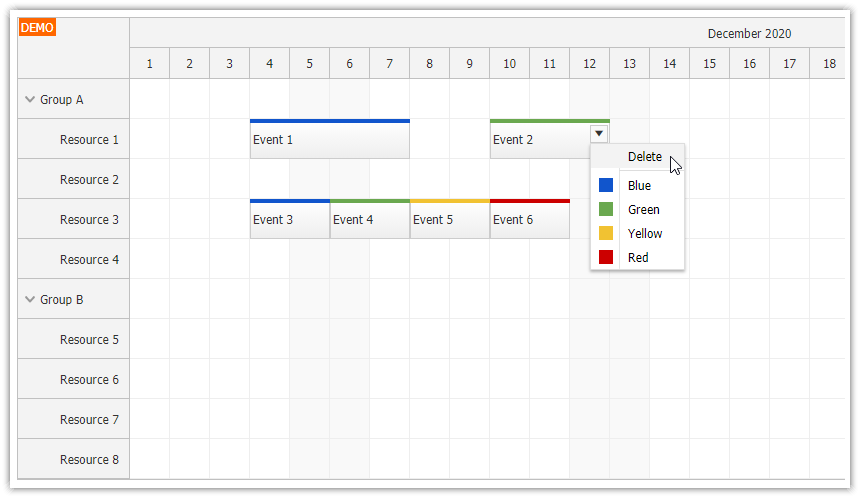Select the Event 3 block
860x498 pixels.
point(290,219)
